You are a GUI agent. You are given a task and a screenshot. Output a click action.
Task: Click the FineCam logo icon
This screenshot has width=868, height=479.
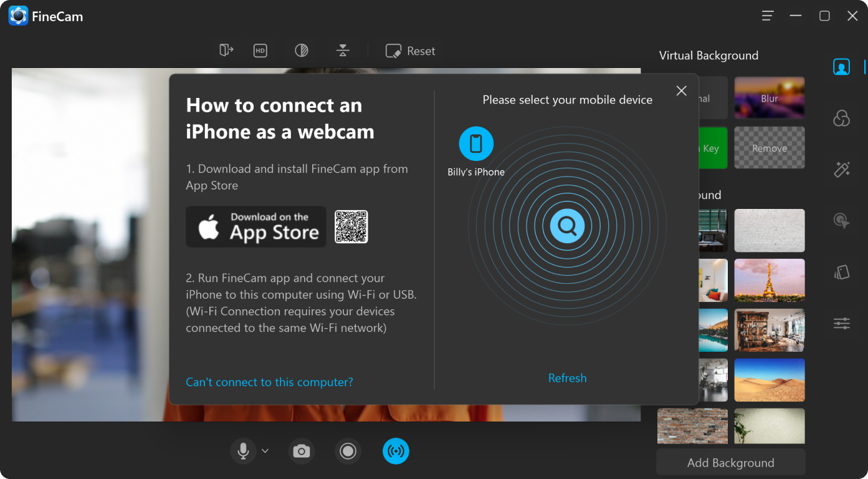tap(19, 16)
